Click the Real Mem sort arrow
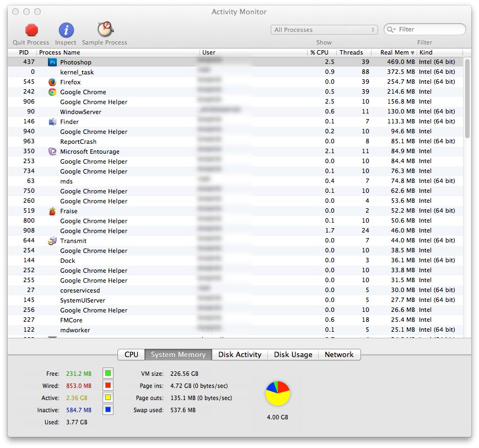Viewport: 479px width, 448px height. tap(412, 53)
